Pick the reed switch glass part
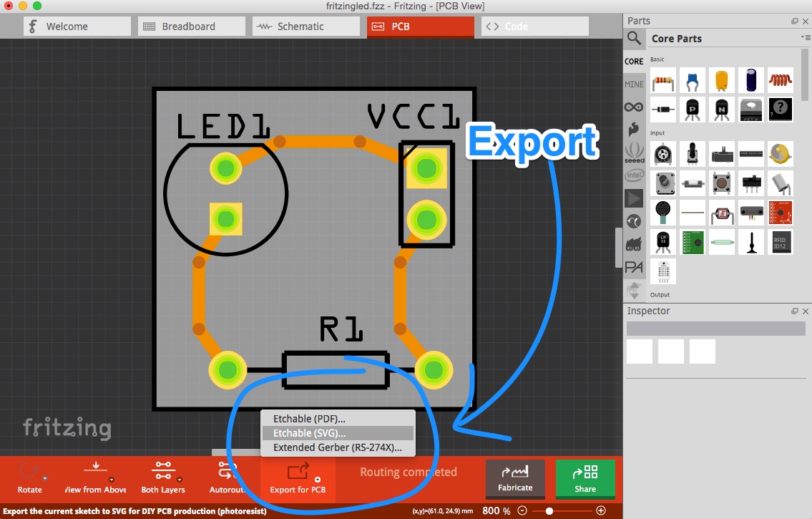 pos(722,242)
